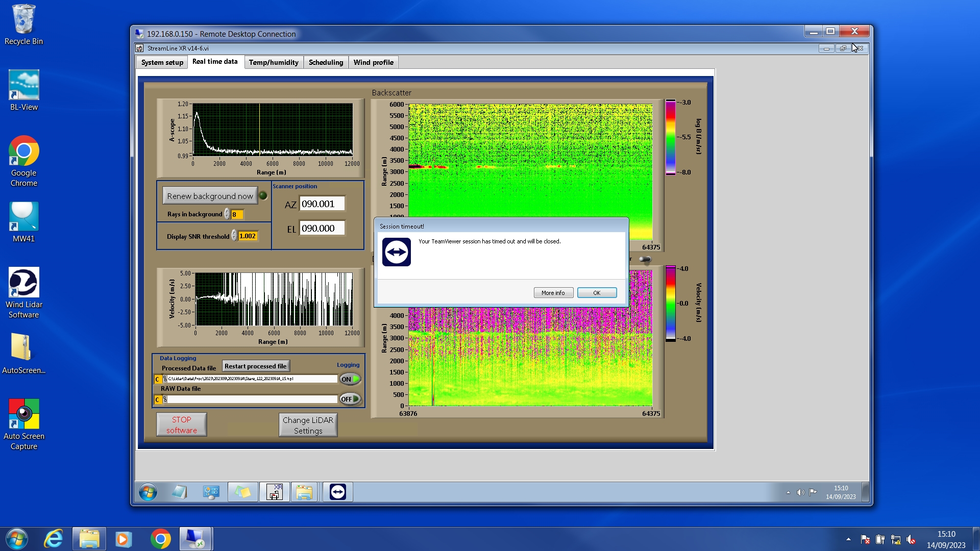Open Google Chrome from local taskbar

(160, 539)
